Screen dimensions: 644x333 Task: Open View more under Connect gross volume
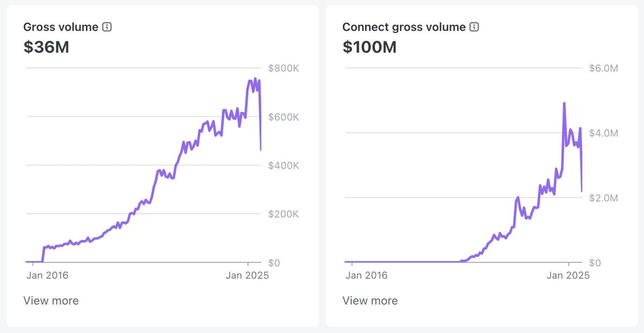370,300
